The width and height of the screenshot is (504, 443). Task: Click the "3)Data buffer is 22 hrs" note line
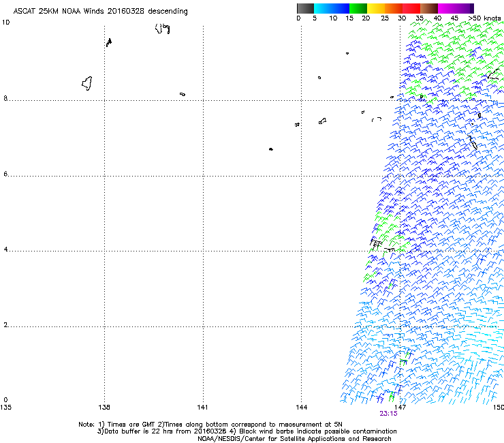pos(247,431)
